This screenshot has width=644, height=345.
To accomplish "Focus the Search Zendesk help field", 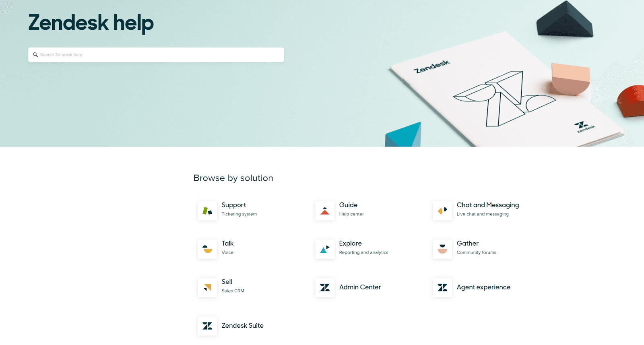I will pyautogui.click(x=161, y=55).
